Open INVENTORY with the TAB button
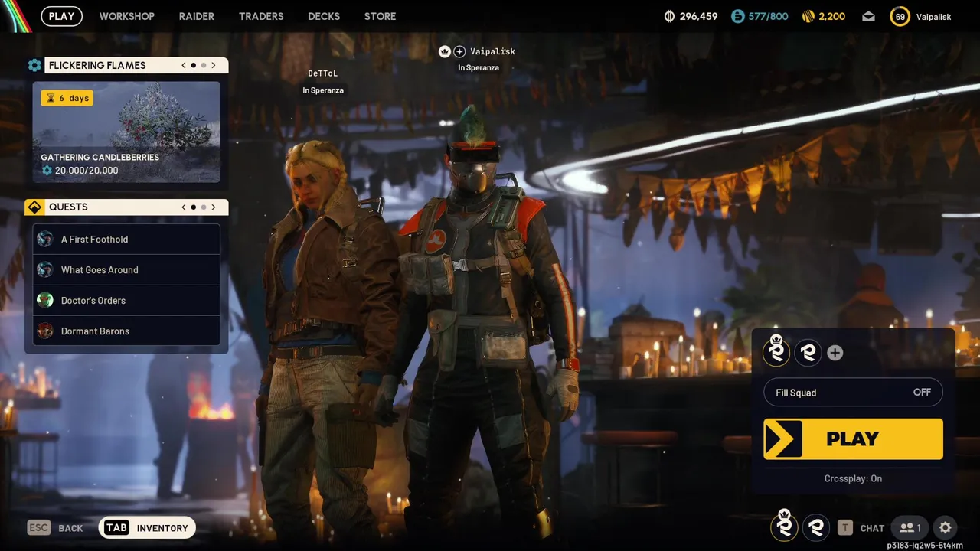The height and width of the screenshot is (551, 980). 147,527
